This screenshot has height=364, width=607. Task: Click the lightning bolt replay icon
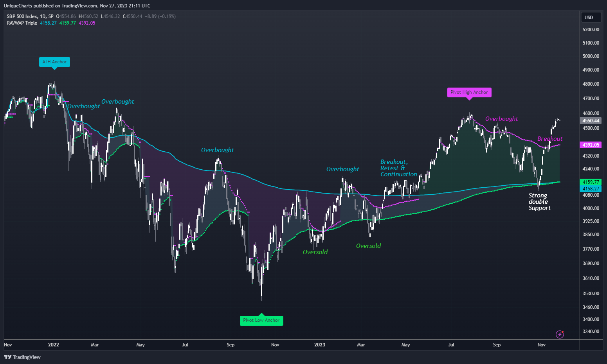560,334
